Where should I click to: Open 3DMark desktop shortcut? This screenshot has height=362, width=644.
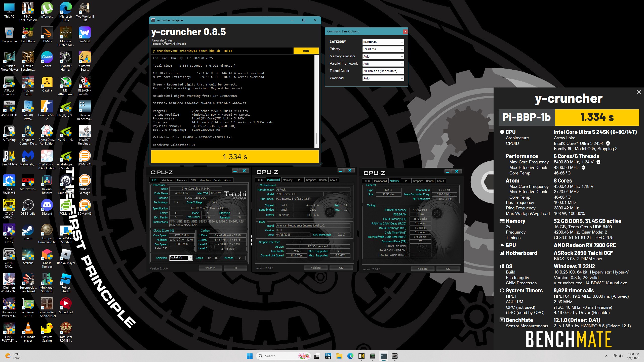(47, 35)
